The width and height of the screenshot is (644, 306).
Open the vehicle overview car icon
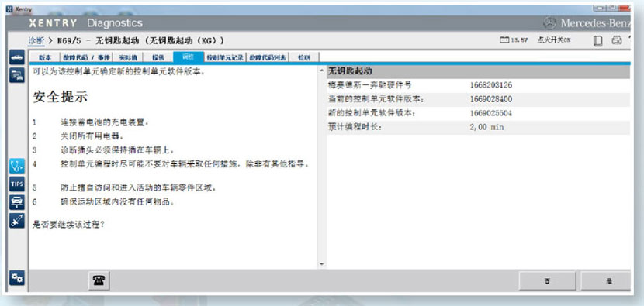tap(17, 57)
